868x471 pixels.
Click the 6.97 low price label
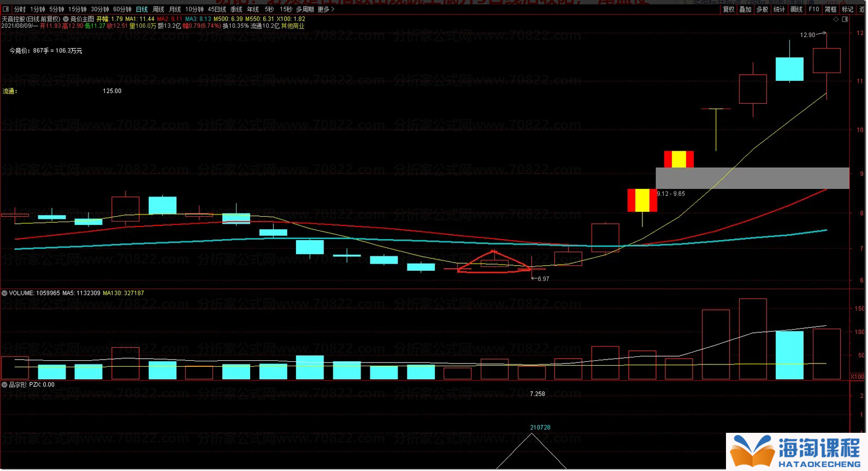coord(544,279)
